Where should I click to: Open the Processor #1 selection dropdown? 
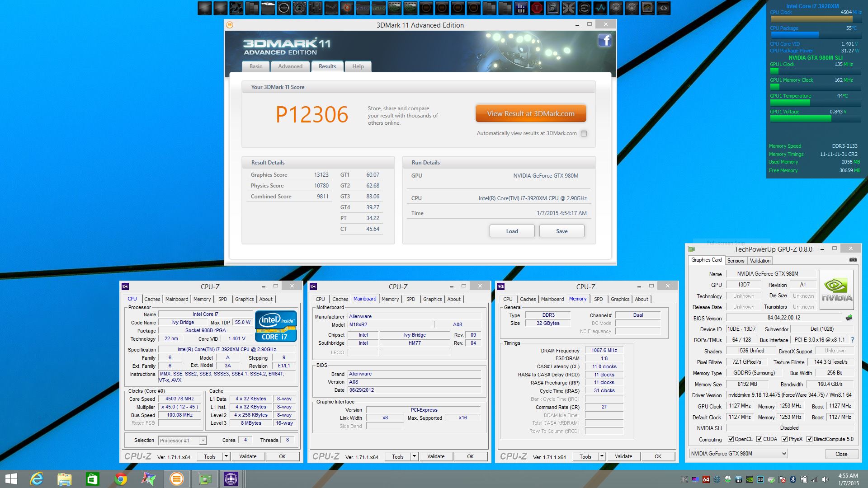point(183,440)
